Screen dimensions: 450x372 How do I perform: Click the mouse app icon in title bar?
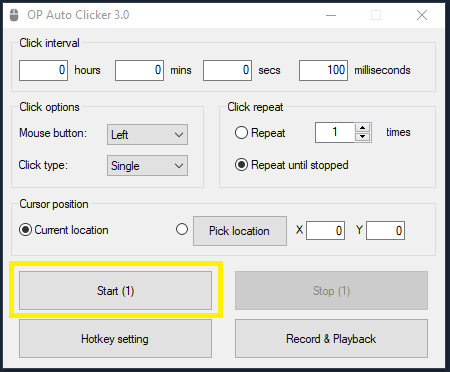point(14,15)
